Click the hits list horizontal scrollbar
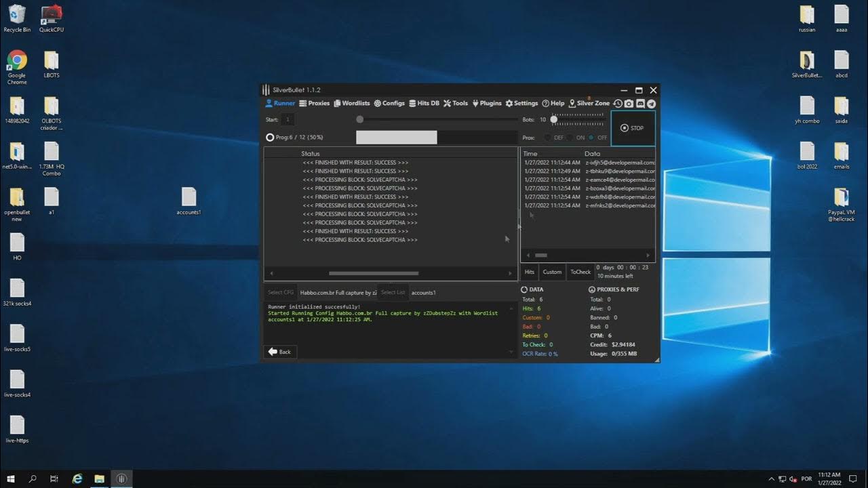This screenshot has width=868, height=488. (540, 256)
